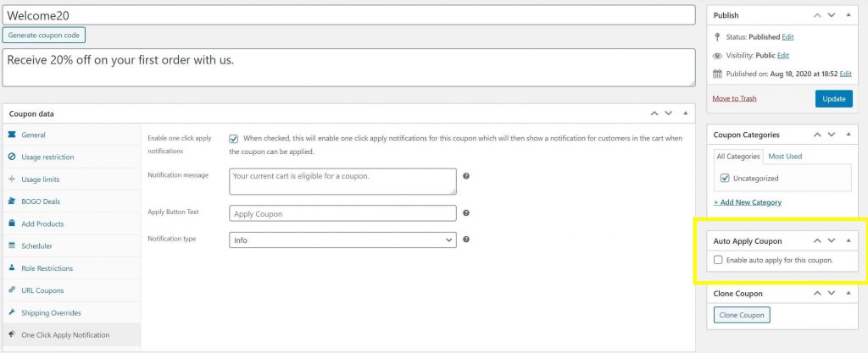
Task: Move Coupon data panel up
Action: [x=654, y=113]
